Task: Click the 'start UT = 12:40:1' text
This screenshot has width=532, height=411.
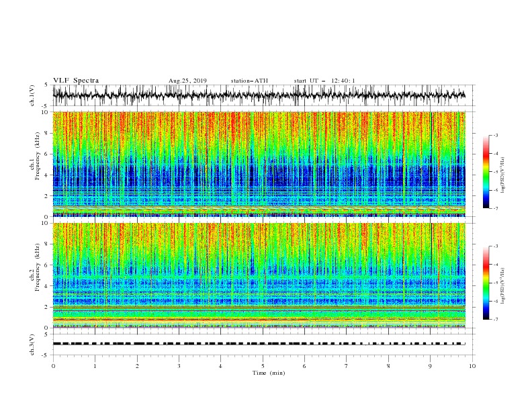Action: pyautogui.click(x=324, y=81)
